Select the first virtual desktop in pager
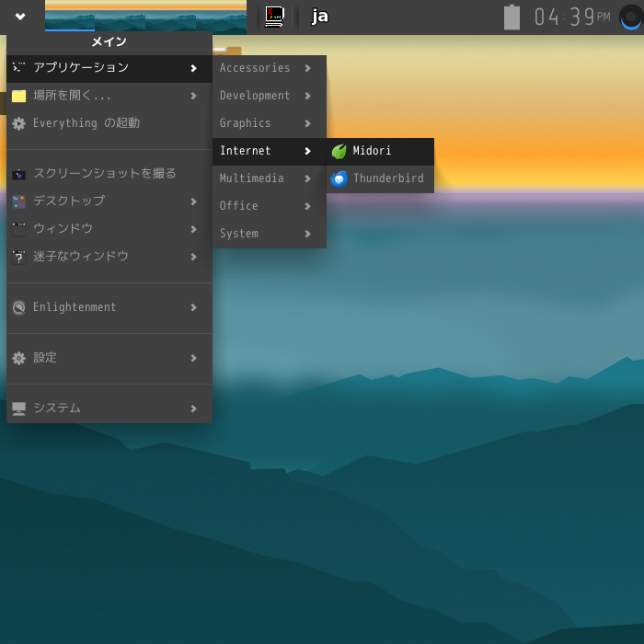Viewport: 644px width, 644px height. (70, 16)
